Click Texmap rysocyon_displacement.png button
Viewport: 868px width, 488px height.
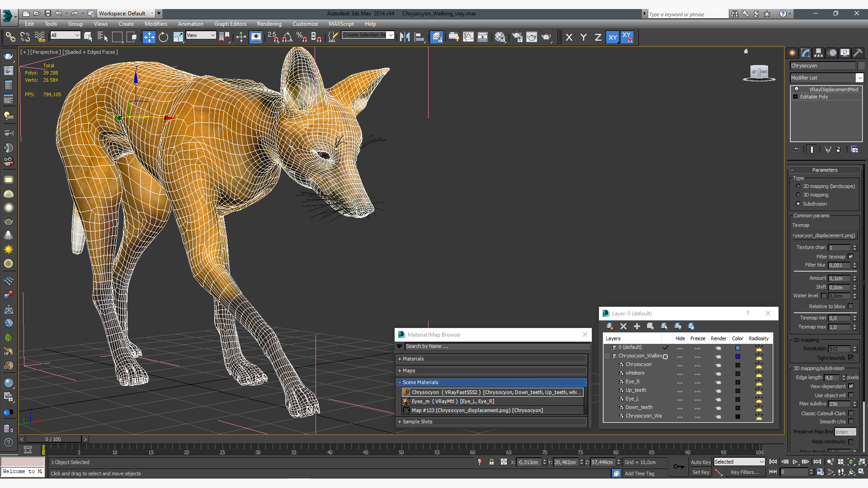[x=824, y=235]
